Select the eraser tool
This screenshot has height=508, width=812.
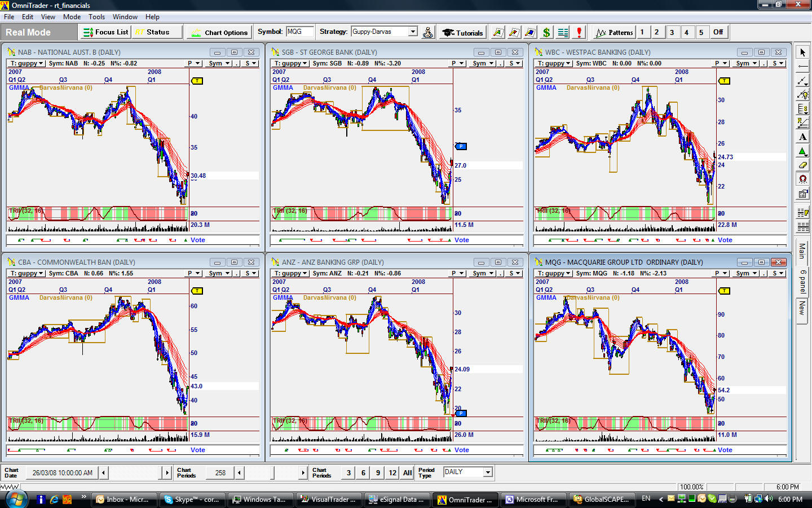coord(802,165)
